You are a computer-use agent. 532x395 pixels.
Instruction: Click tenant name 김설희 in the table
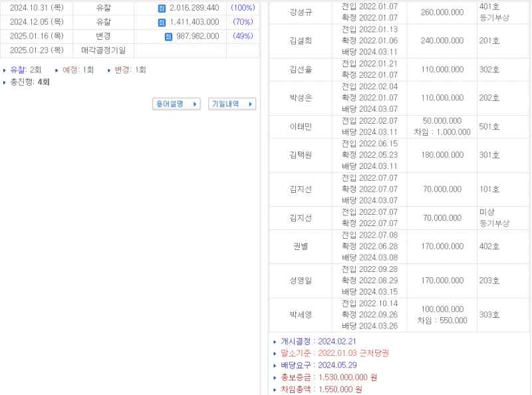[300, 41]
